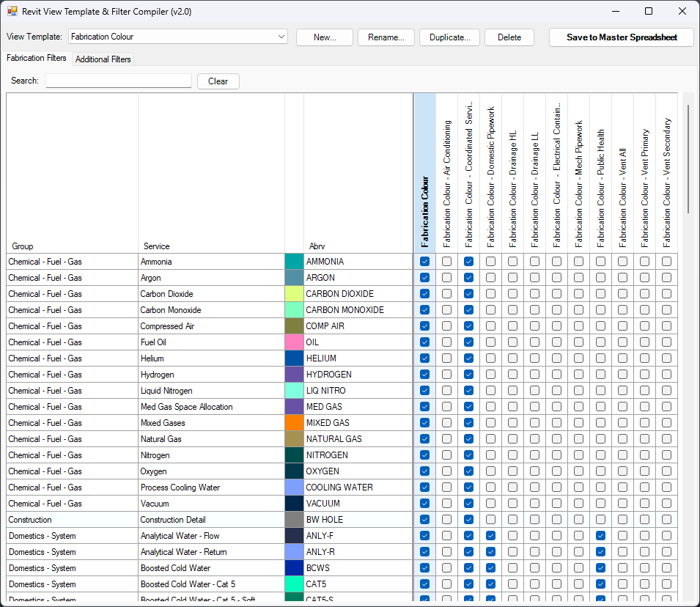Viewport: 700px width, 607px height.
Task: Check Vent All for Liquid Nitrogen row
Action: click(622, 391)
